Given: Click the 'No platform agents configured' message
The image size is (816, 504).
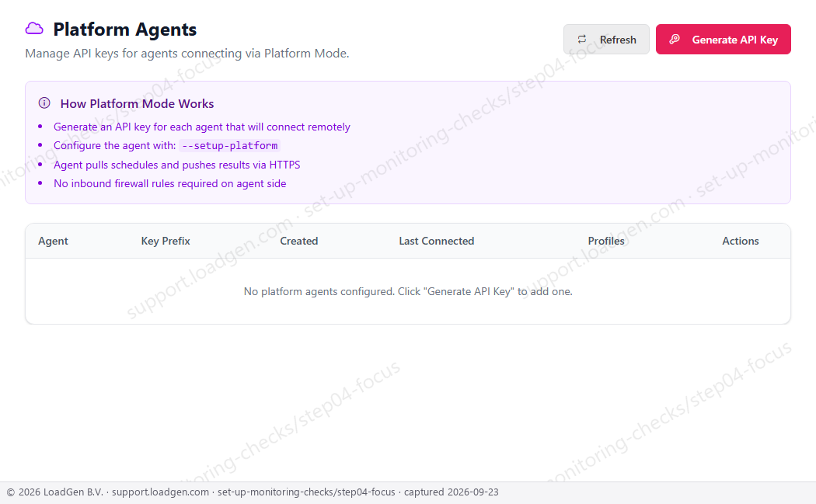Looking at the screenshot, I should point(408,291).
